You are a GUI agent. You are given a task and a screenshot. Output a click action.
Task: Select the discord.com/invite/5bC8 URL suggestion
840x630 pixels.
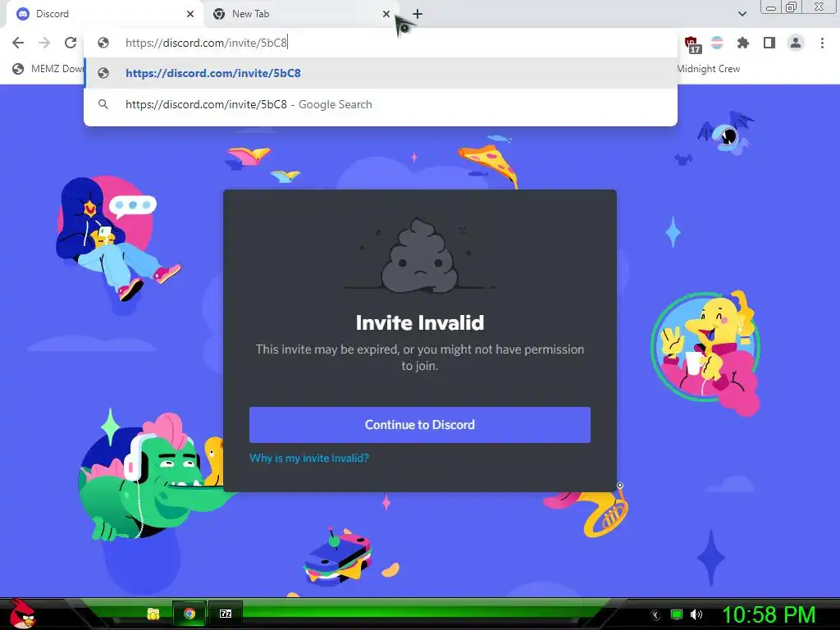coord(381,73)
